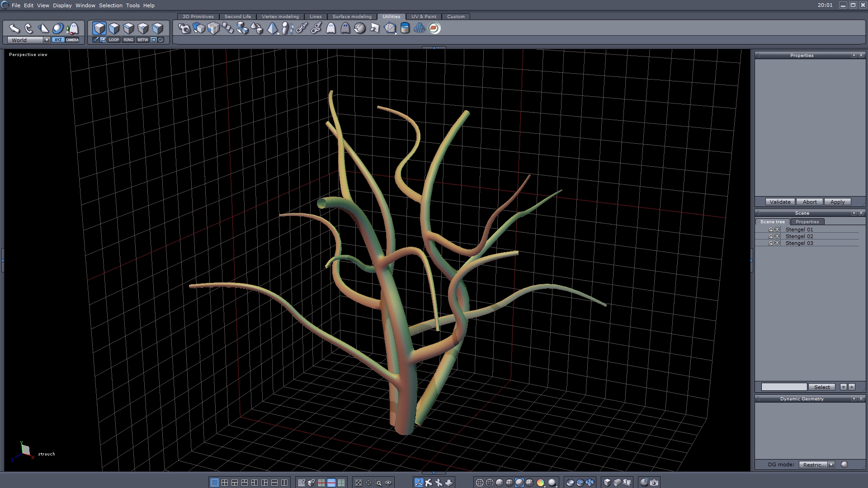Select the rotate manipulator tool icon

pyautogui.click(x=29, y=28)
